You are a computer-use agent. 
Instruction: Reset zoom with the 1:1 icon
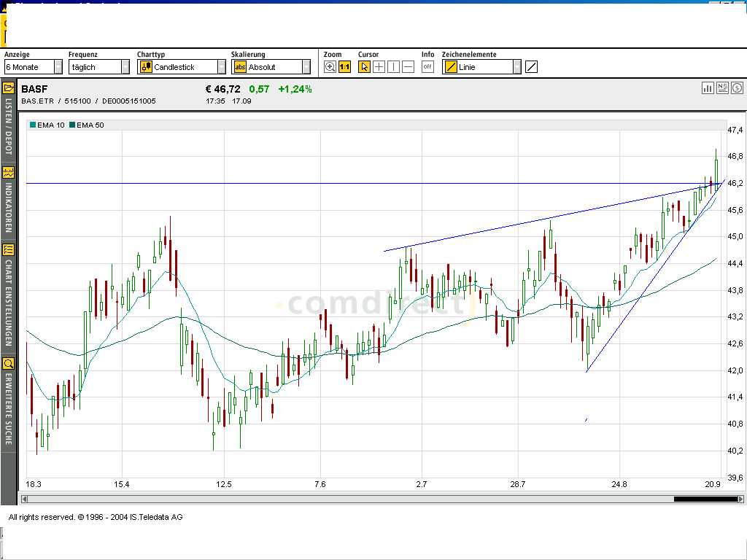(x=344, y=67)
